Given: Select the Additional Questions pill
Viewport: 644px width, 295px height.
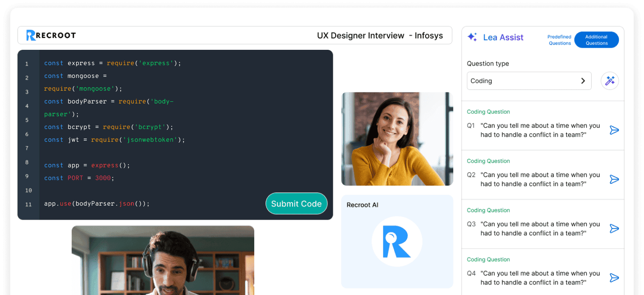Looking at the screenshot, I should coord(596,40).
